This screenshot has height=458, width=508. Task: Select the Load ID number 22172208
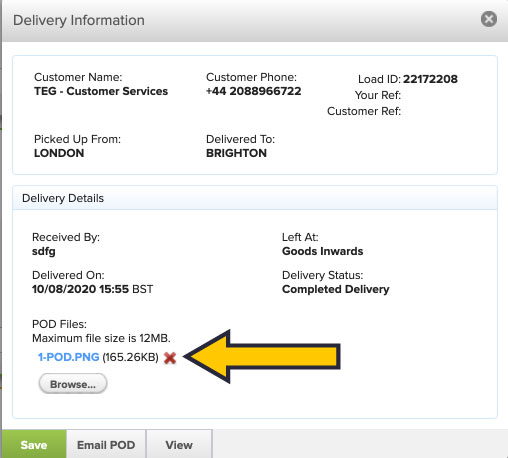click(430, 79)
